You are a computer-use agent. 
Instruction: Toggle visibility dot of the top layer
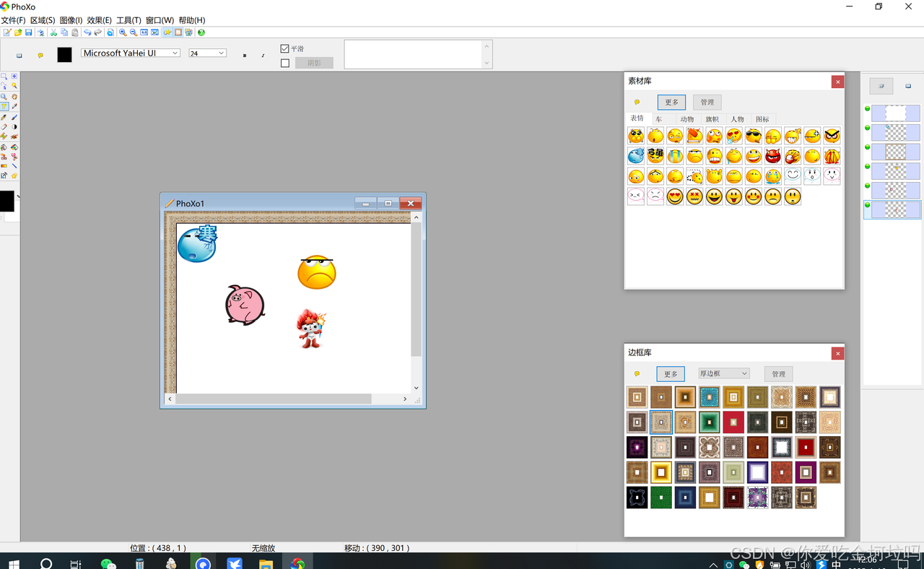(x=867, y=108)
